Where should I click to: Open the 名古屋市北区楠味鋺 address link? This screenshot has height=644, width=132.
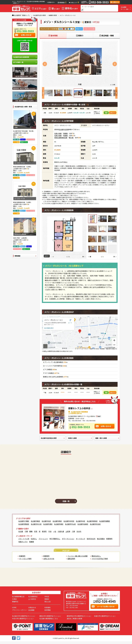[64, 130]
